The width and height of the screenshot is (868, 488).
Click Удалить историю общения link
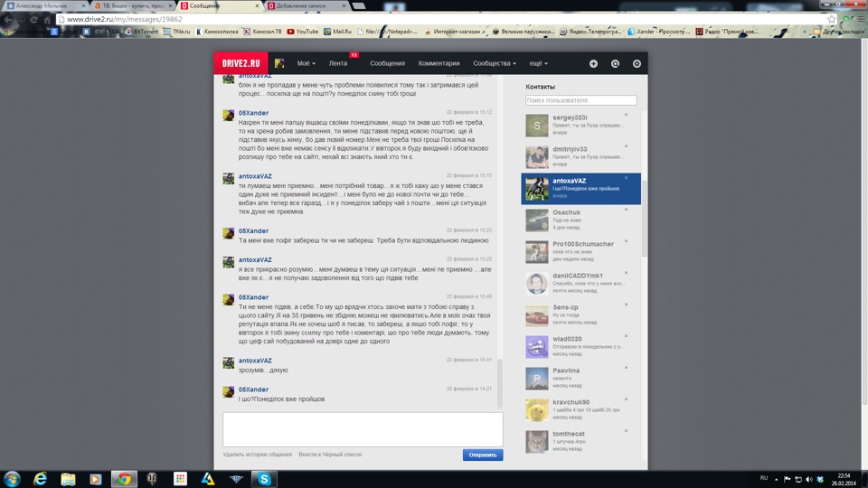(x=258, y=455)
